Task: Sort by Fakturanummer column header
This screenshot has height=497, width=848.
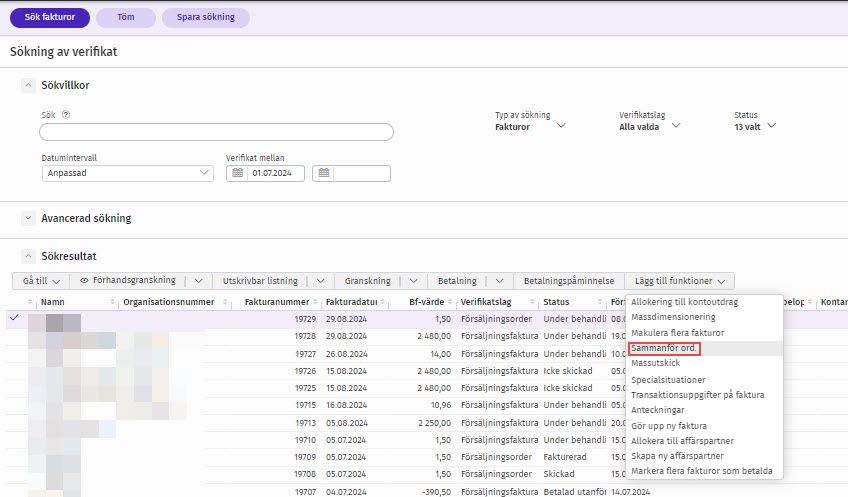Action: pyautogui.click(x=276, y=302)
